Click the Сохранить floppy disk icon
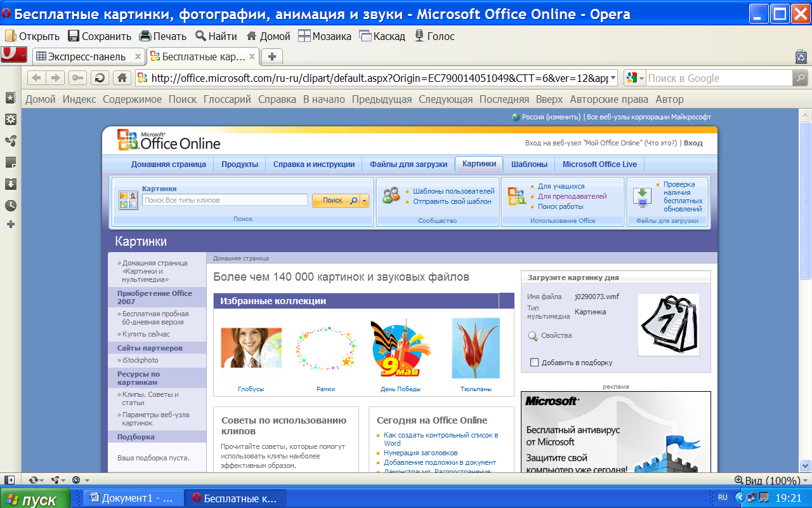Image resolution: width=812 pixels, height=508 pixels. pos(74,36)
